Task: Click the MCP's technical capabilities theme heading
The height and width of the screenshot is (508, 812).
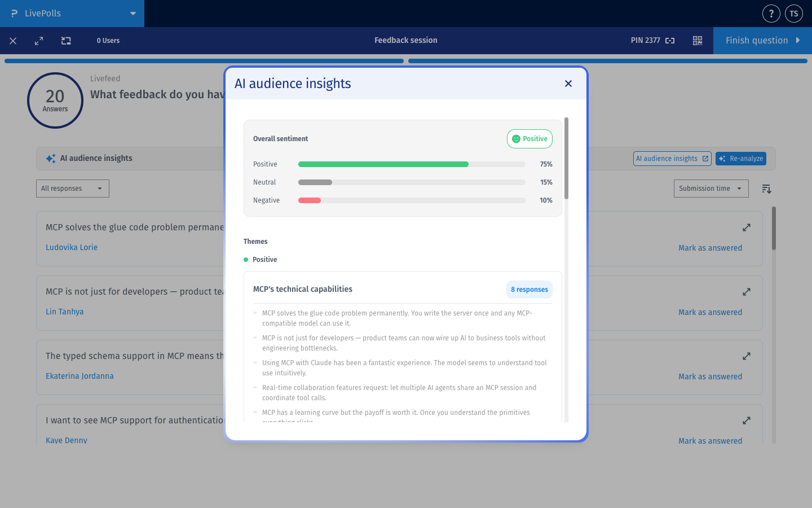Action: pyautogui.click(x=303, y=289)
